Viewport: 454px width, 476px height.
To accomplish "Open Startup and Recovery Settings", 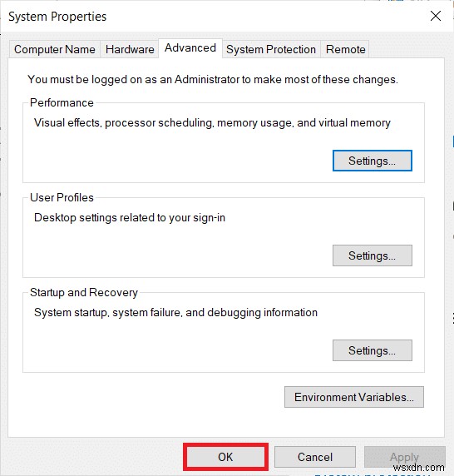I will click(x=373, y=350).
